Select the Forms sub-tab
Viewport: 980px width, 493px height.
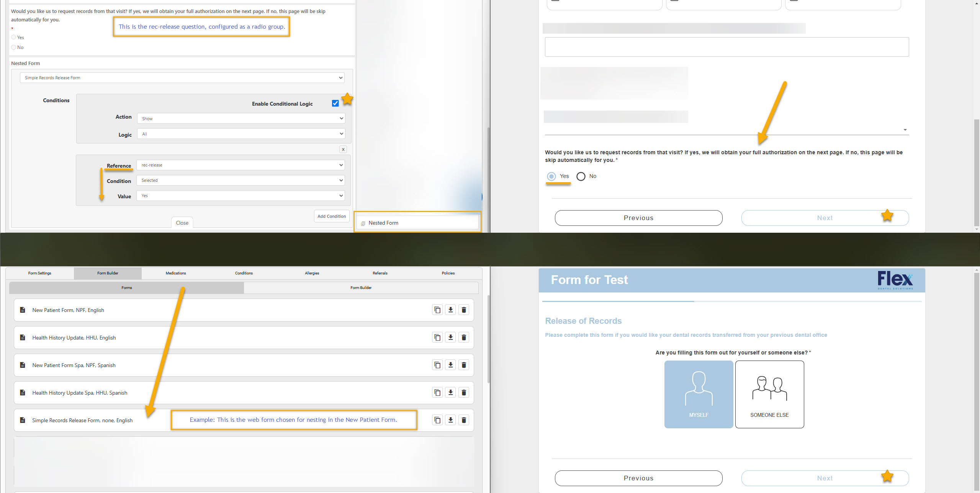[126, 288]
